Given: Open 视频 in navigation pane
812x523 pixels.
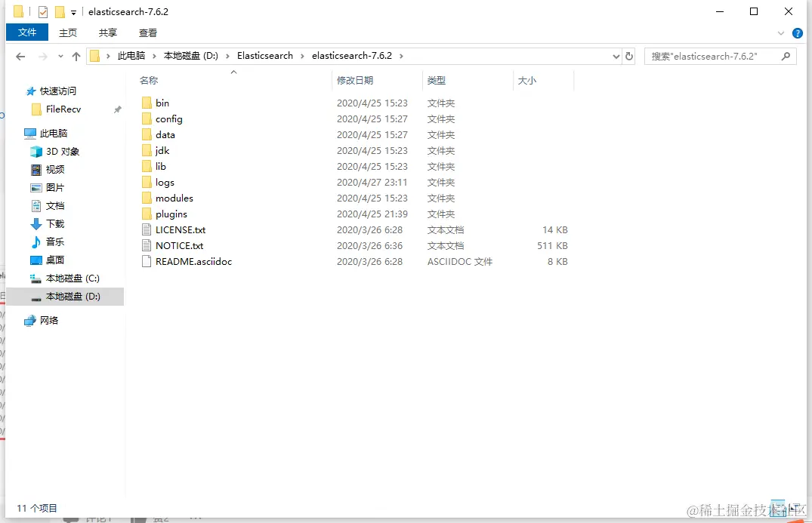Looking at the screenshot, I should pyautogui.click(x=48, y=170).
